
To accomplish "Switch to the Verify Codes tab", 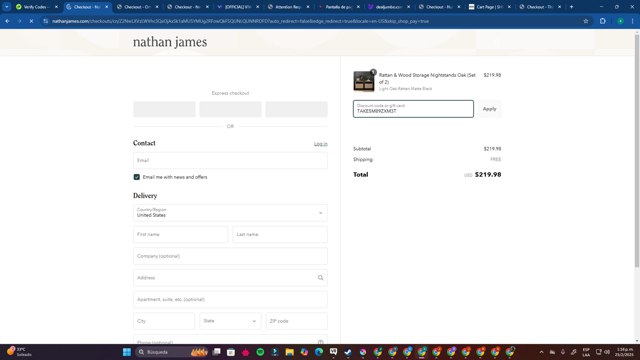I will (x=34, y=7).
